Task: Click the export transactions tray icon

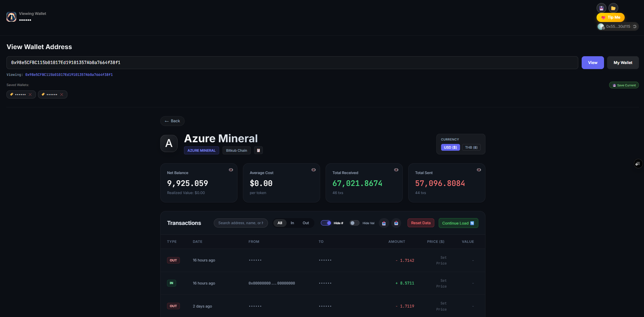Action: pos(383,223)
